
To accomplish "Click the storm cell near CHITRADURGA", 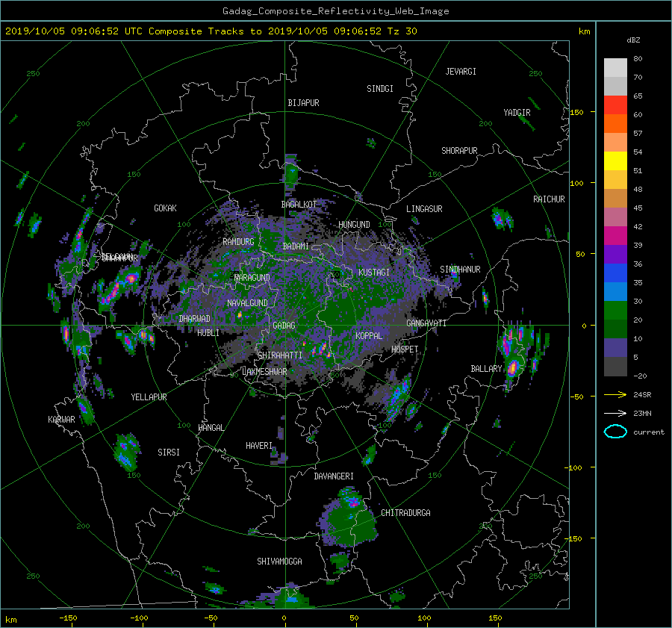I will (x=347, y=517).
